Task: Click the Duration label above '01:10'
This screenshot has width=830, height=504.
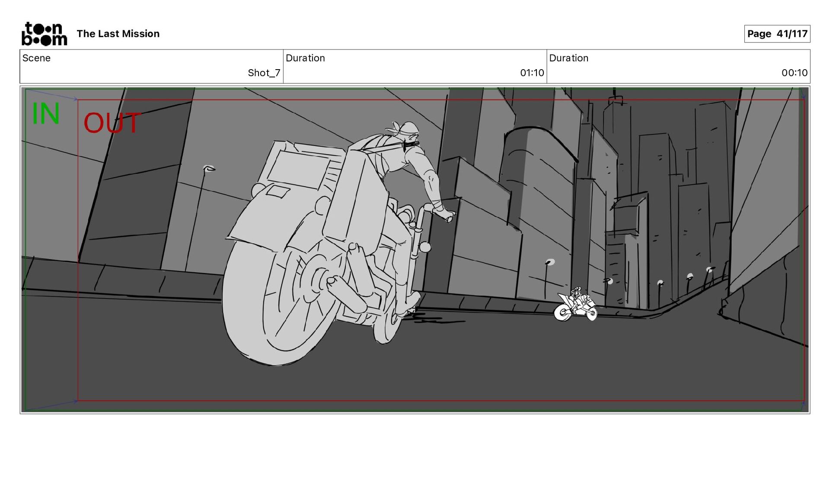Action: pos(305,58)
